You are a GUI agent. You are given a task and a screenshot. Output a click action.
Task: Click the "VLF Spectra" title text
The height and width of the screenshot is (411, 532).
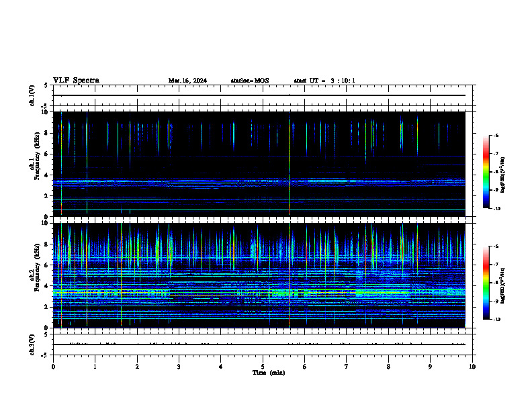[x=76, y=81]
